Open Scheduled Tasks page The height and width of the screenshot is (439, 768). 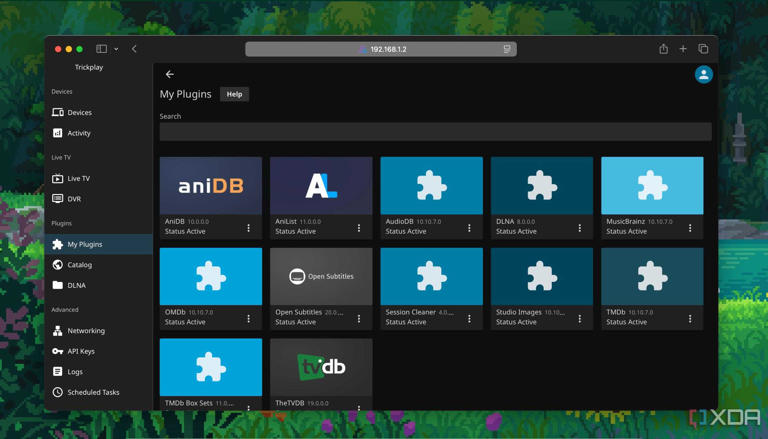point(92,392)
